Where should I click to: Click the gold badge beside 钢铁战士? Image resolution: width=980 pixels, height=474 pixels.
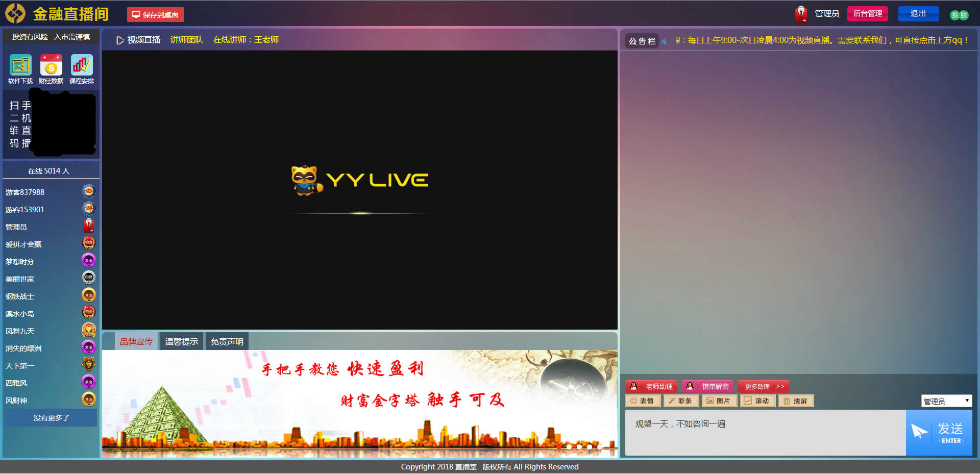coord(89,295)
